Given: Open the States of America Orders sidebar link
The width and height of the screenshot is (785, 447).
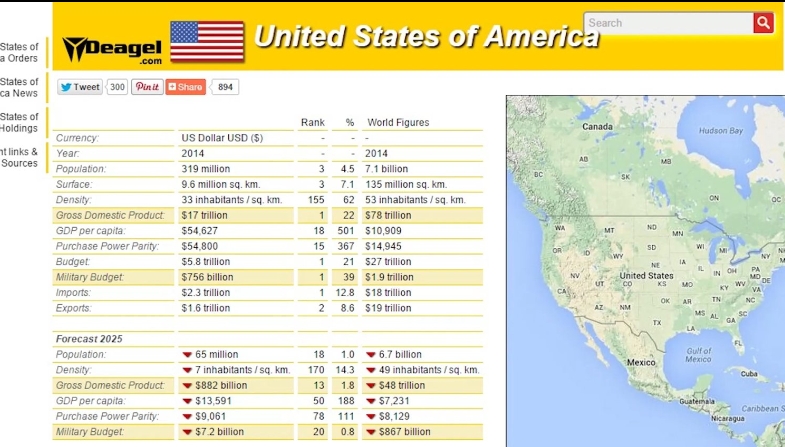Looking at the screenshot, I should (19, 52).
